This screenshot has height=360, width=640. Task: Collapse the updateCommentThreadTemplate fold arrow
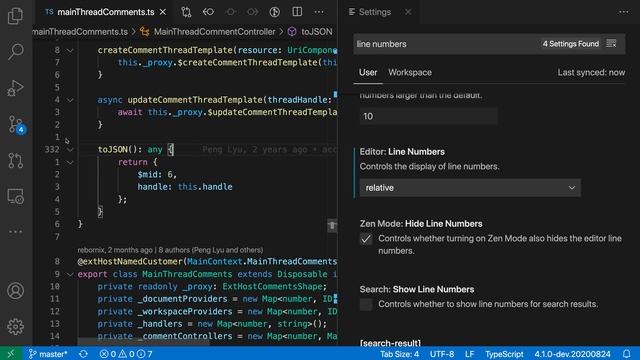tap(70, 100)
